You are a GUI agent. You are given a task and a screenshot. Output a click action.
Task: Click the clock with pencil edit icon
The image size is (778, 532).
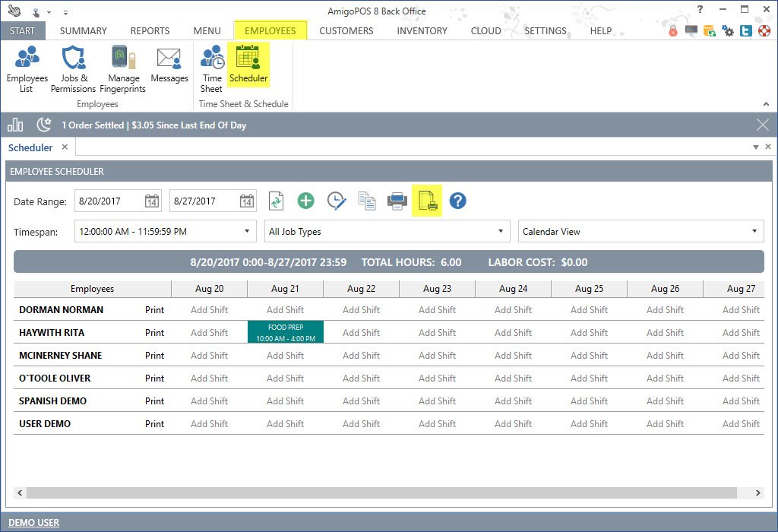[337, 201]
